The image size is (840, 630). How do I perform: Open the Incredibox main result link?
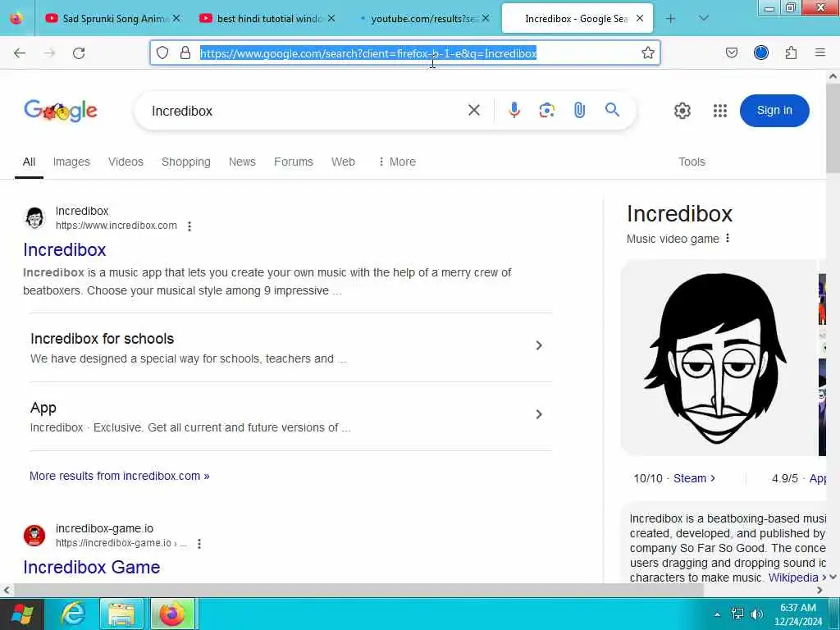(x=64, y=249)
